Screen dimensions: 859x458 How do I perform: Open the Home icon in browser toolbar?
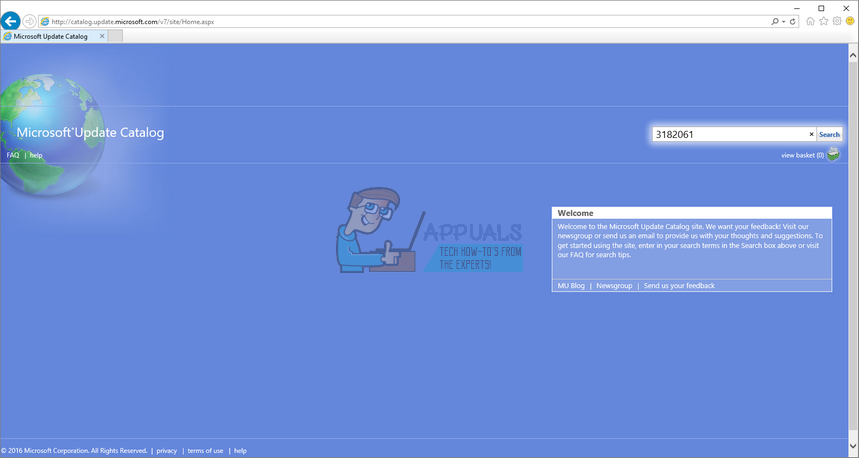pos(810,21)
